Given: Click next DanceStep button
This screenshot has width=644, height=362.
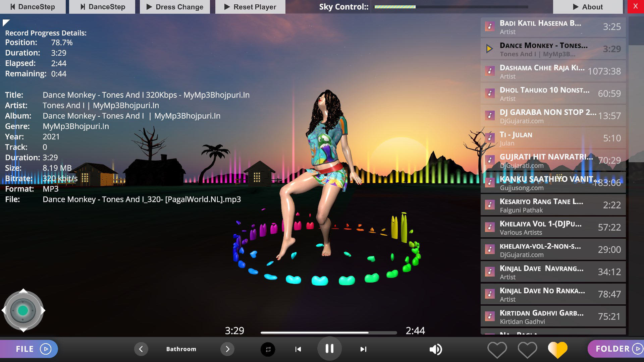Looking at the screenshot, I should pyautogui.click(x=102, y=7).
